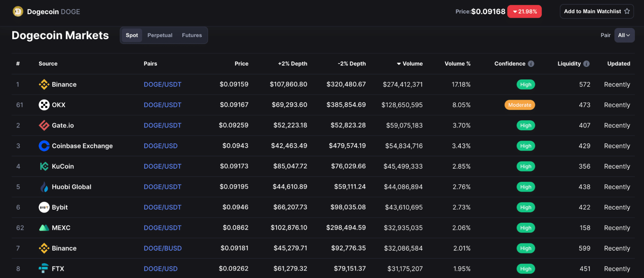Open the KuCoin exchange name link

click(63, 166)
